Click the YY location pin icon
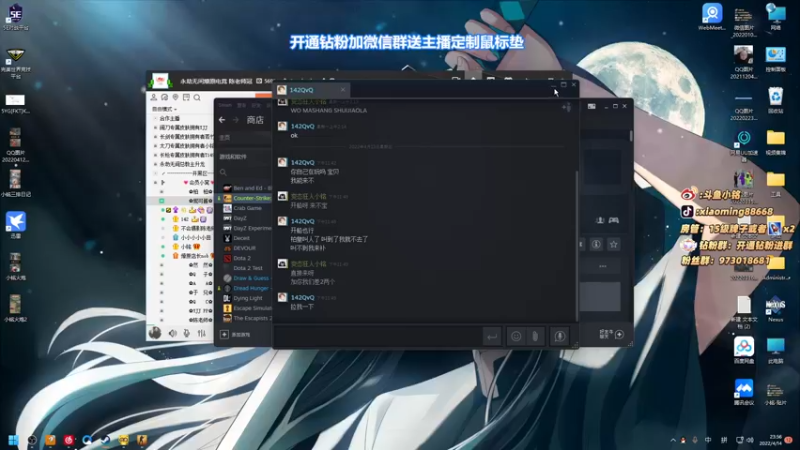800x450 pixels. (x=176, y=97)
